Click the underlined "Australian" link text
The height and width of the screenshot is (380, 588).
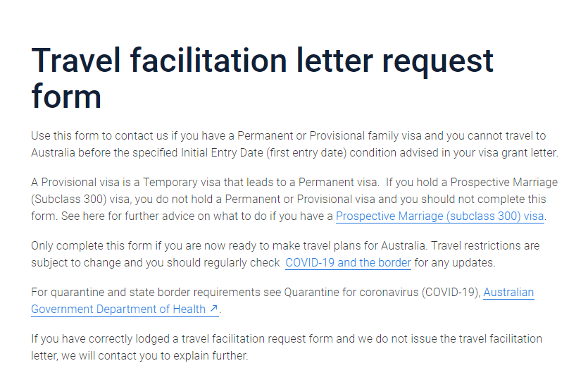click(508, 292)
